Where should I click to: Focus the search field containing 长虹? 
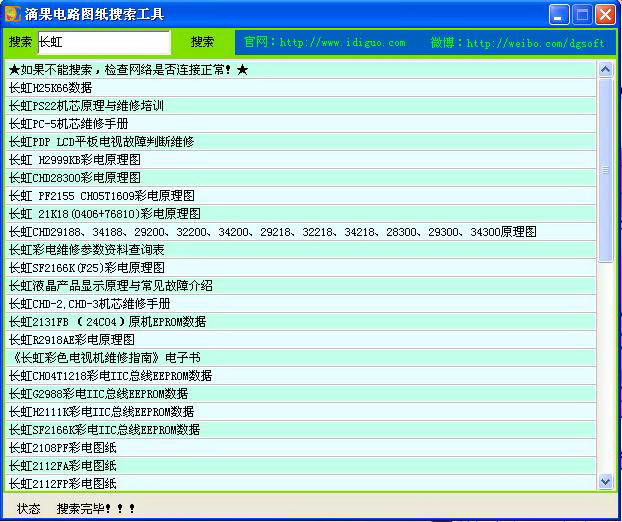coord(104,42)
